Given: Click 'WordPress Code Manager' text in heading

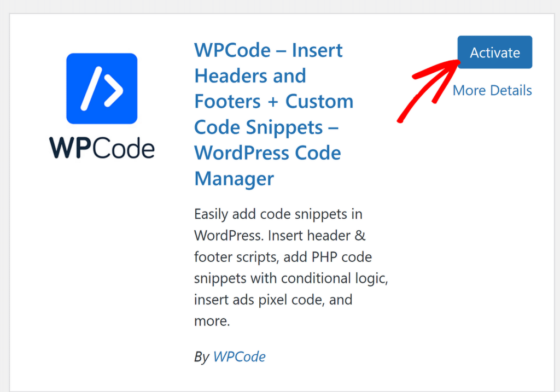Looking at the screenshot, I should (267, 153).
